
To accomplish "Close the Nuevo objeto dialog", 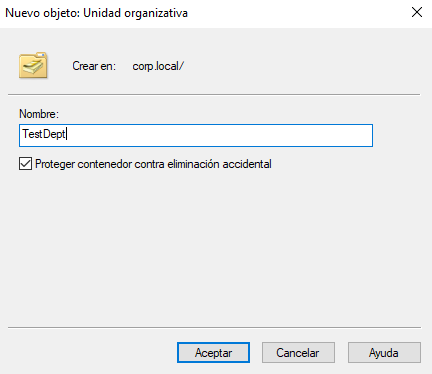I will (x=417, y=12).
